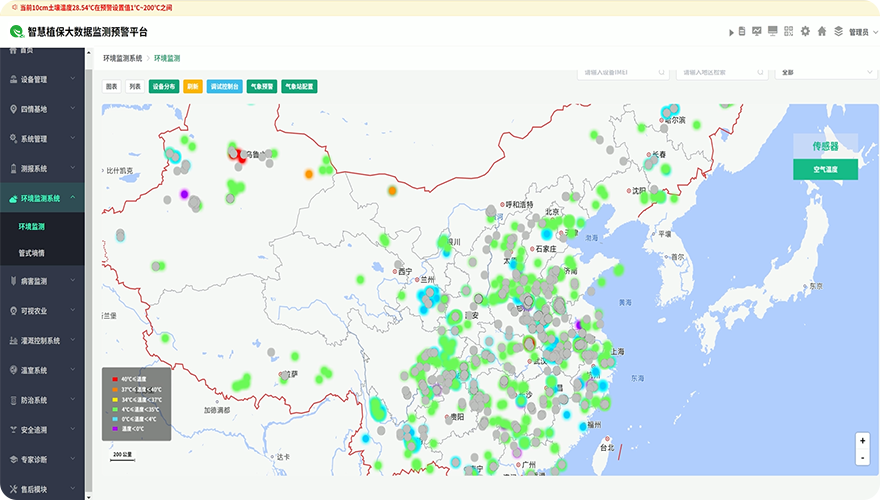Click the presentation chart icon in header
This screenshot has height=500, width=880.
(x=756, y=31)
